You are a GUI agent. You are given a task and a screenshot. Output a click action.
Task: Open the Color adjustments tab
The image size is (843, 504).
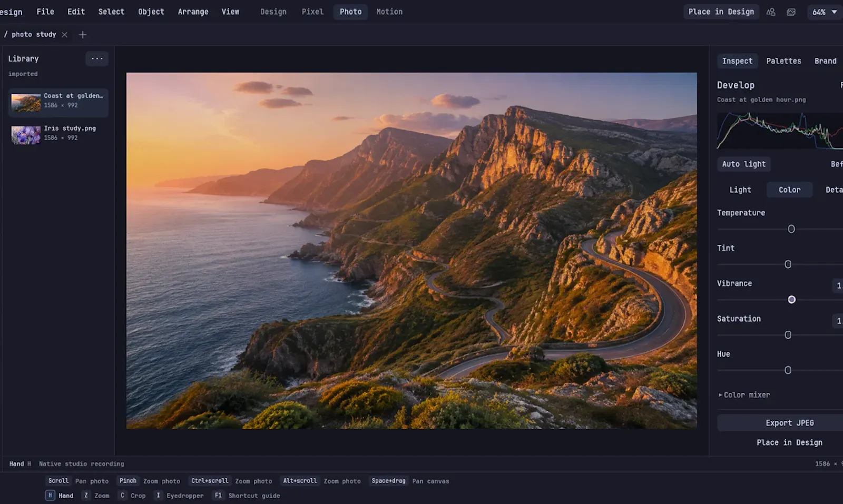tap(789, 190)
